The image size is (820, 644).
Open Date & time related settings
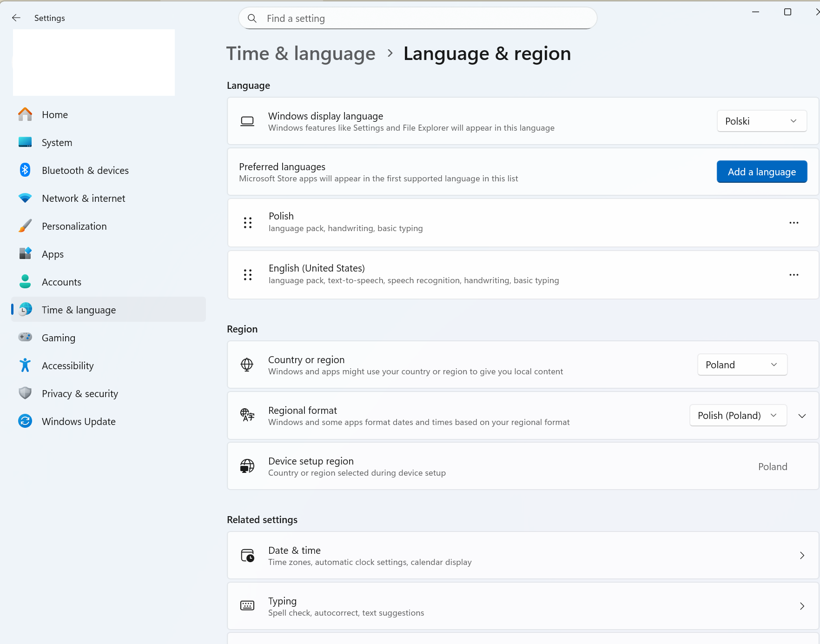[x=522, y=555]
